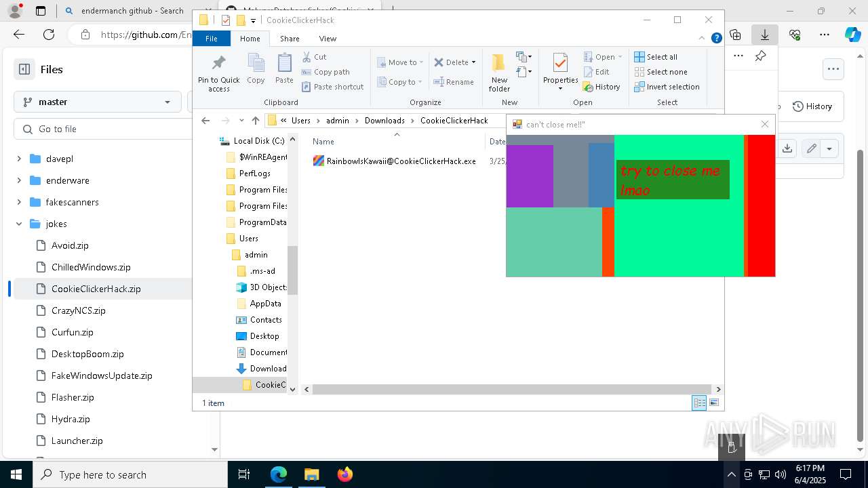The height and width of the screenshot is (488, 868).
Task: Open the File menu tab
Action: pyautogui.click(x=212, y=39)
